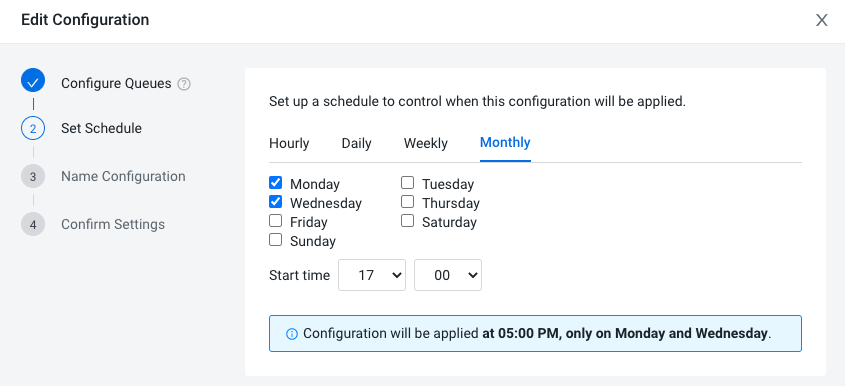Switch to the Daily tab

point(356,143)
